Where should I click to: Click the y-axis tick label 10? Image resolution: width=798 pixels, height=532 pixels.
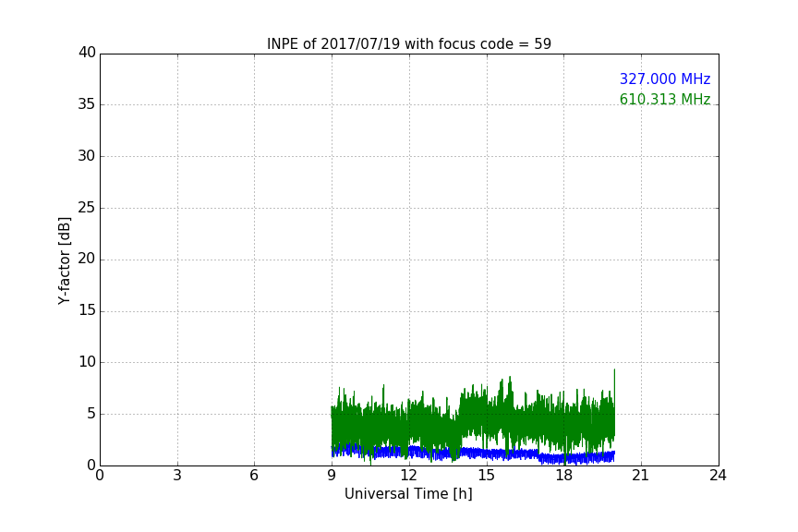tap(87, 362)
